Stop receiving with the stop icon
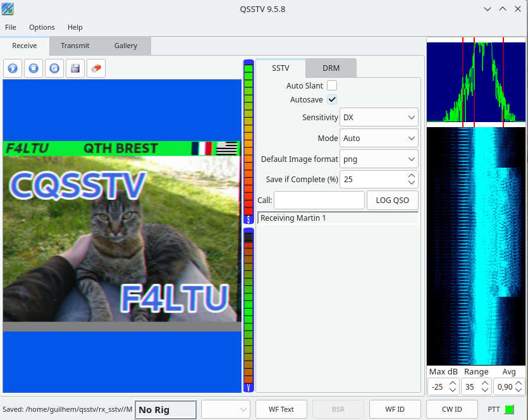This screenshot has height=420, width=528. [34, 68]
